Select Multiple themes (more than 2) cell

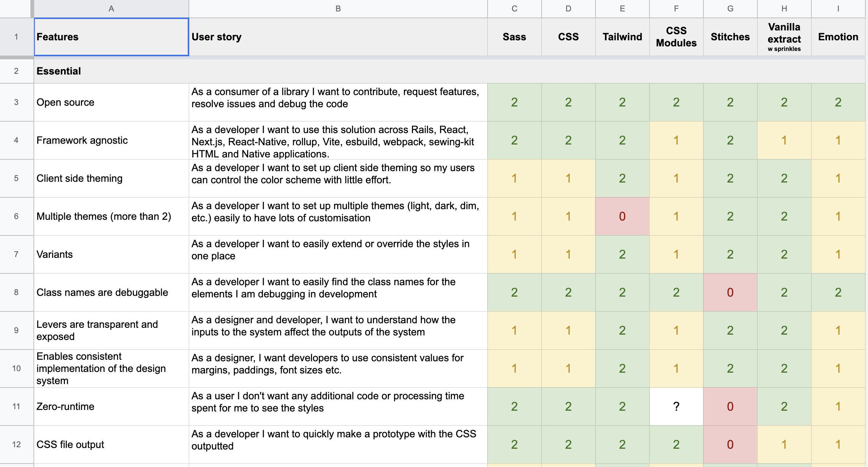(111, 216)
